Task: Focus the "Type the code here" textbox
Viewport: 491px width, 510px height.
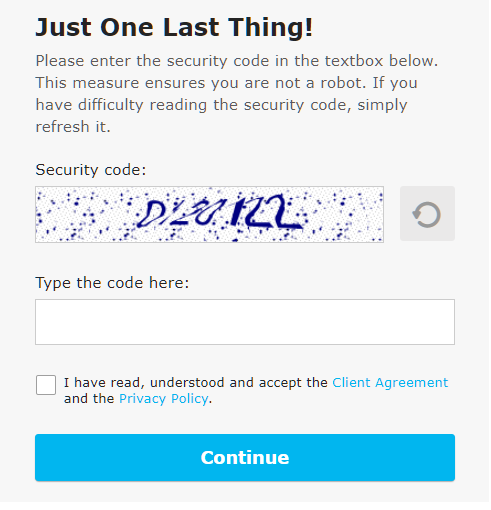Action: [246, 323]
